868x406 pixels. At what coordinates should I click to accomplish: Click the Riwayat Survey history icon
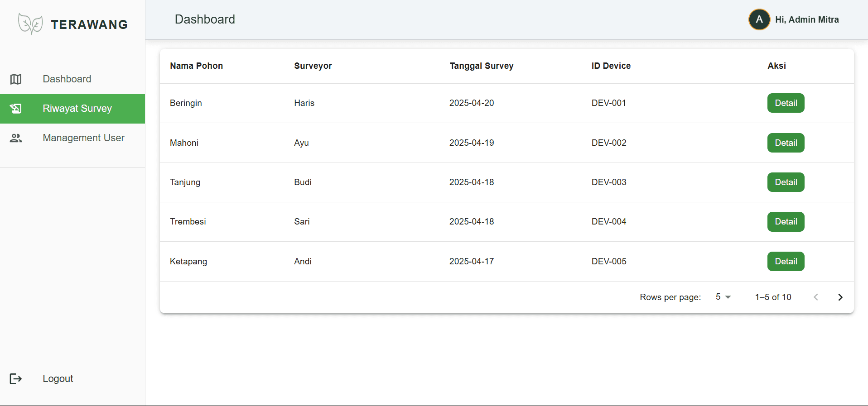(16, 109)
